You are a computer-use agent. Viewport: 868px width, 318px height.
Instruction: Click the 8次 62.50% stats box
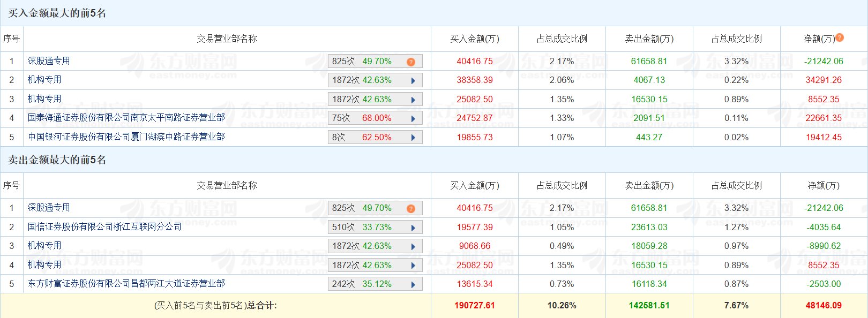coord(370,138)
